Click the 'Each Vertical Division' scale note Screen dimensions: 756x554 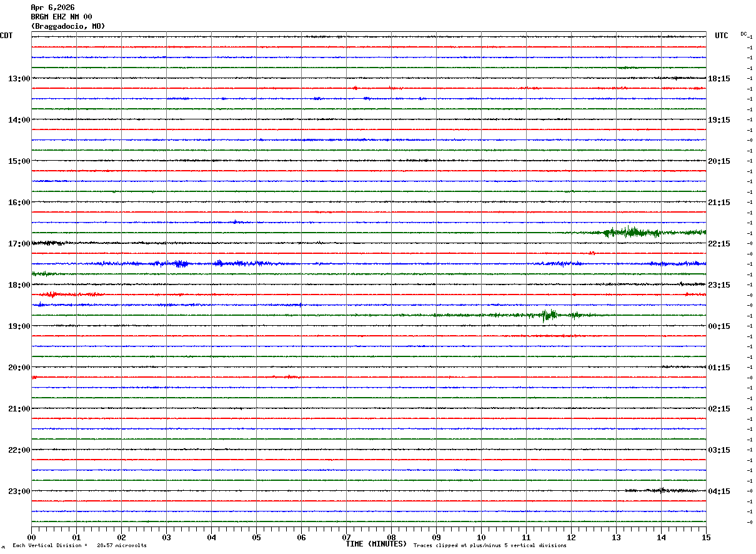click(x=79, y=546)
